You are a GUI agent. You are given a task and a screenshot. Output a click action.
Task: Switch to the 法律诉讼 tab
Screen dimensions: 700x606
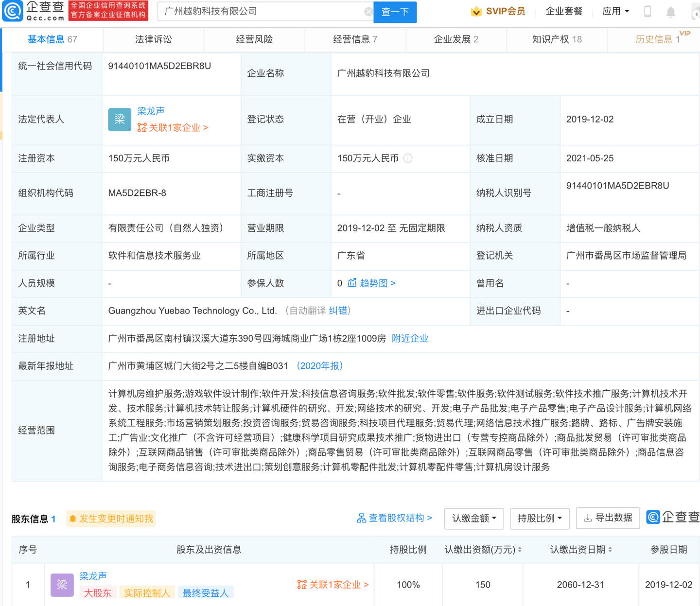tap(153, 39)
